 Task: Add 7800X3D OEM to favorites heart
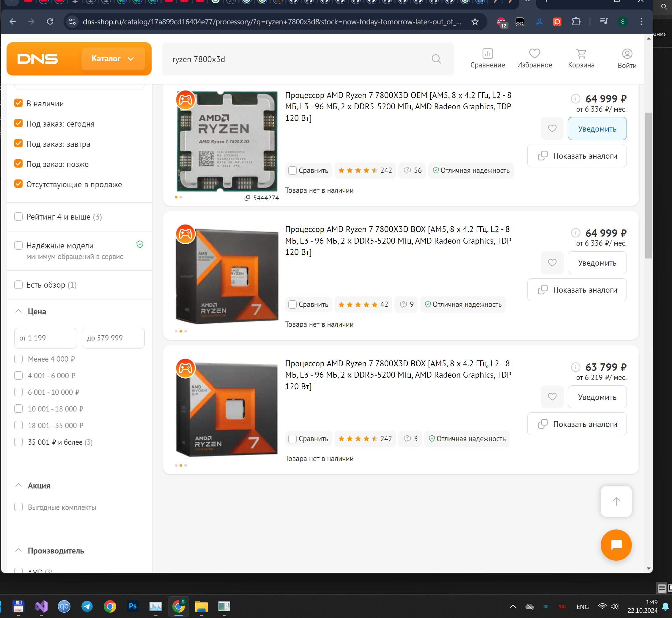point(552,128)
